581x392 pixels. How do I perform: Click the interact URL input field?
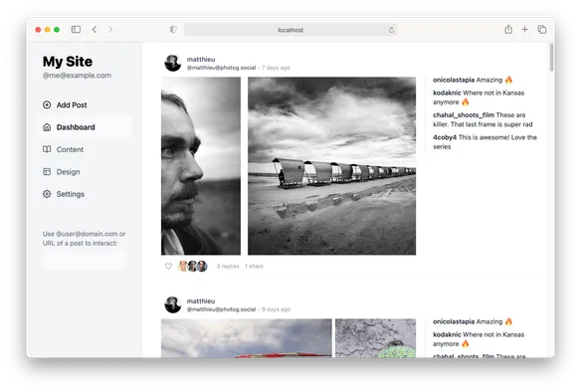[85, 260]
